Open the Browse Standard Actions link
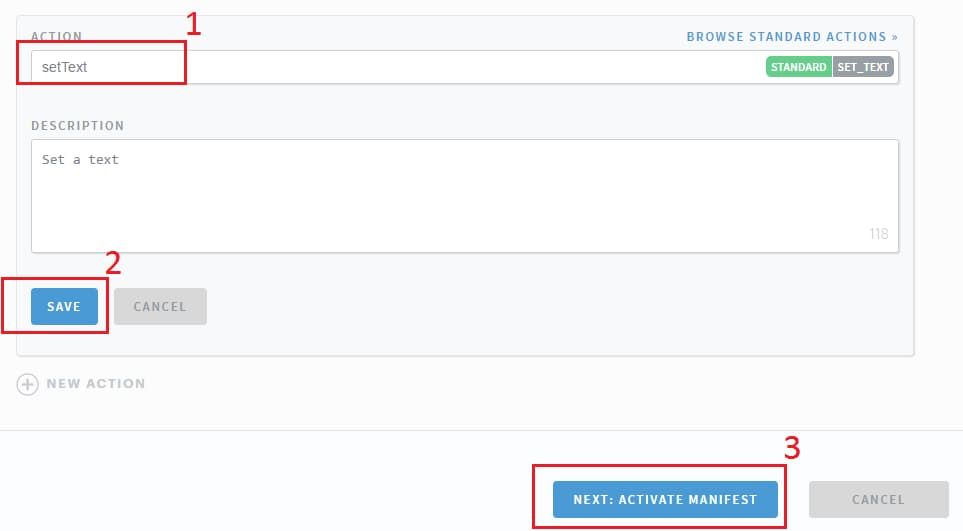 click(x=786, y=37)
